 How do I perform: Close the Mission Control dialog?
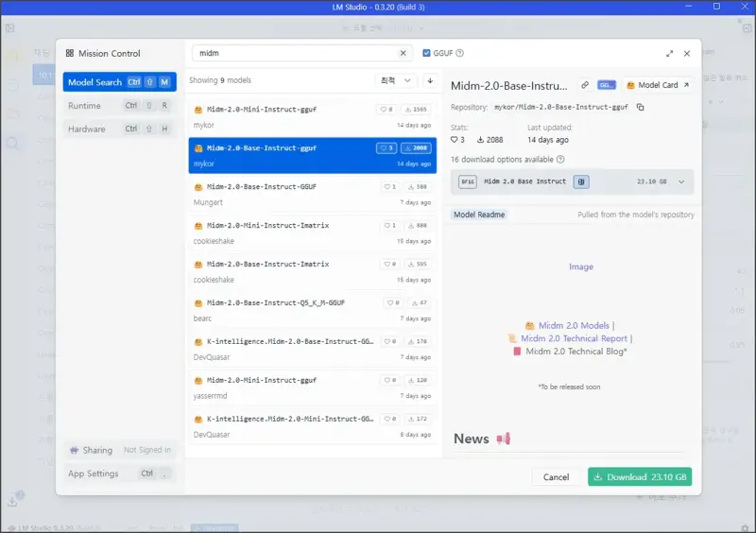click(687, 54)
